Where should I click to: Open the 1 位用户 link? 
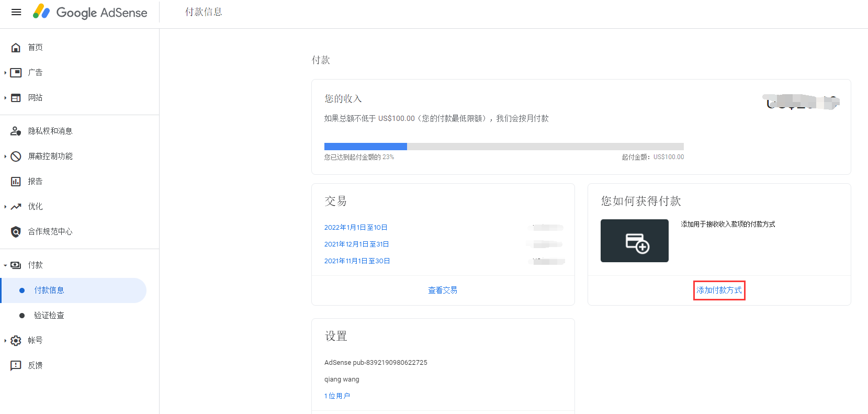click(337, 396)
